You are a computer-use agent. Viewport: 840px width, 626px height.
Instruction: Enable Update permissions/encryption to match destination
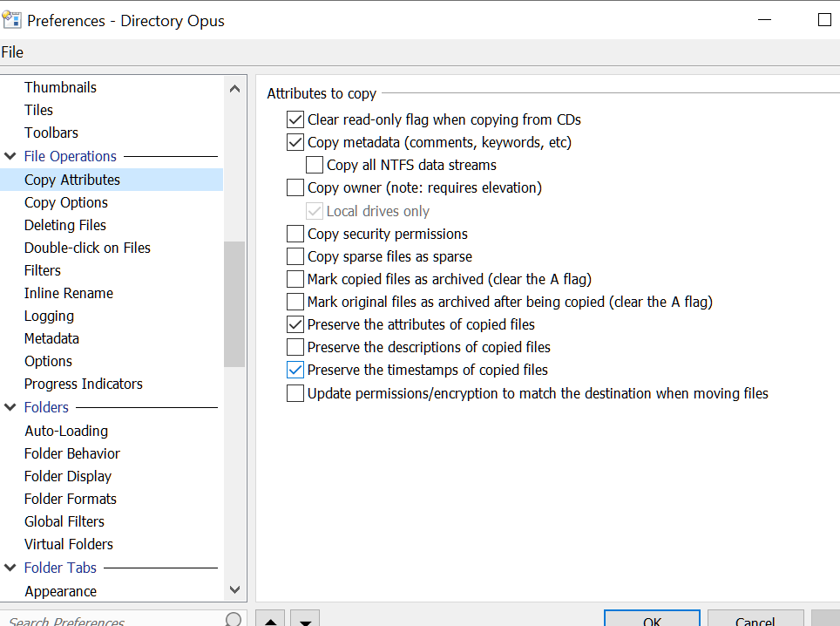point(295,393)
